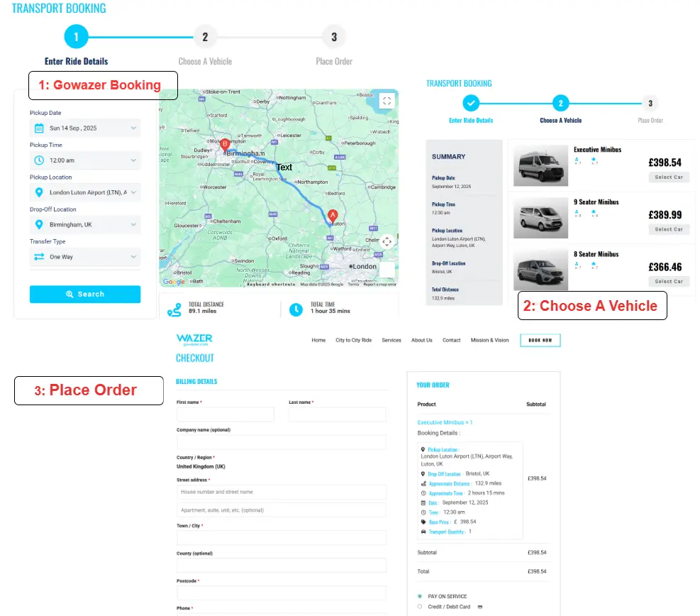Click the map pan control icon
This screenshot has width=700, height=616.
click(x=387, y=241)
